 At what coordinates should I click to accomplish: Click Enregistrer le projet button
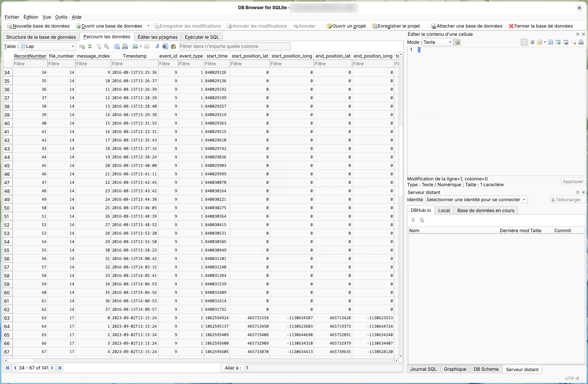click(396, 26)
